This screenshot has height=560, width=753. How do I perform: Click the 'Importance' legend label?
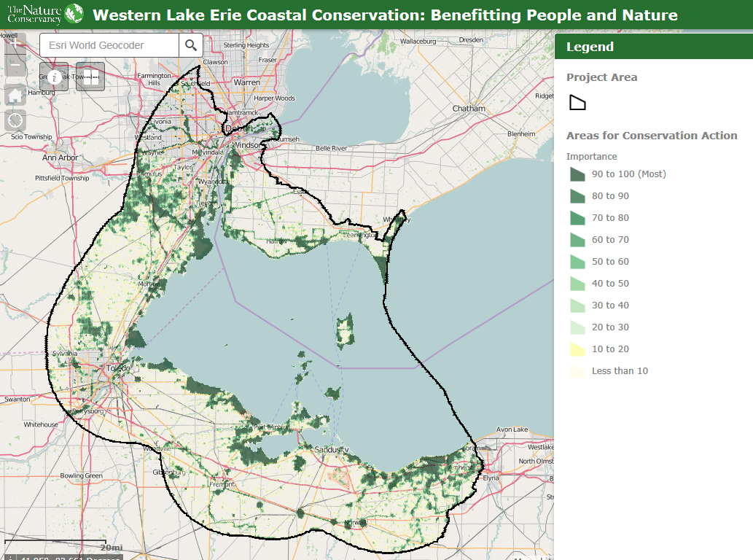[x=591, y=157]
